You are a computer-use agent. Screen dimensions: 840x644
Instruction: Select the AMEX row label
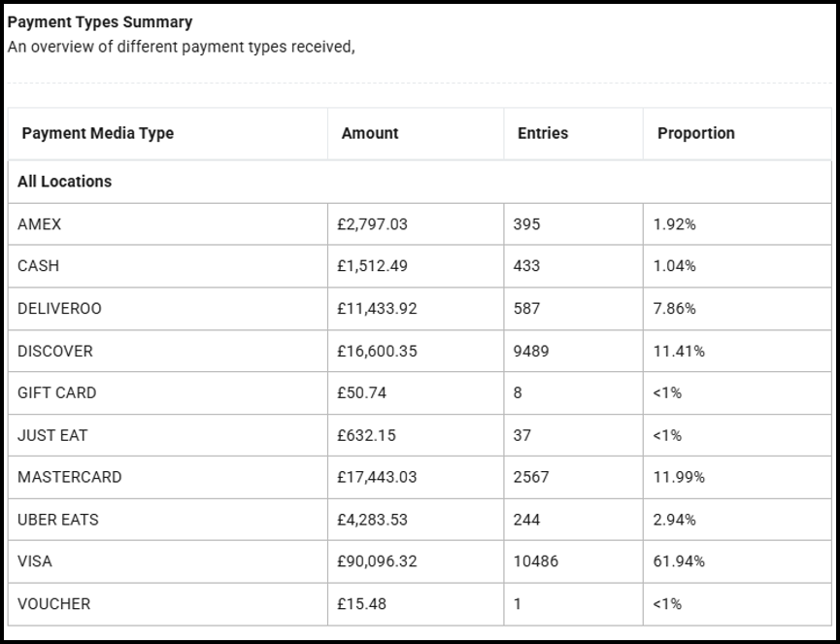click(39, 224)
